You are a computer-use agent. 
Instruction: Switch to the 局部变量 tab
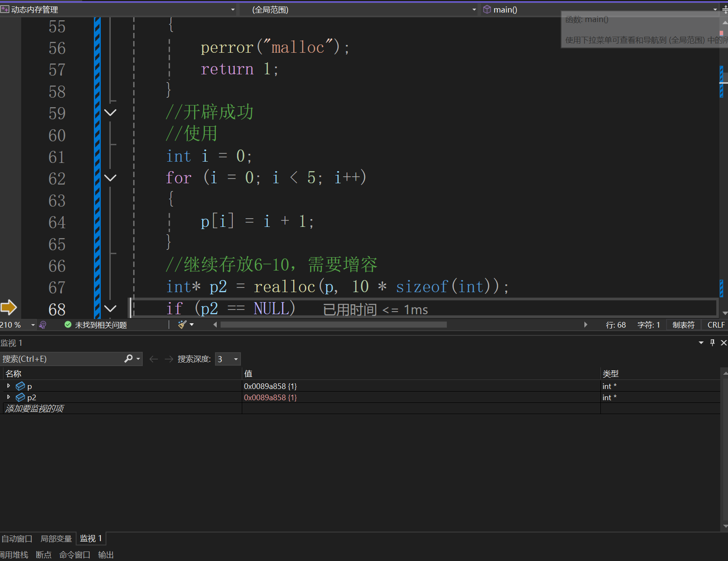tap(56, 539)
